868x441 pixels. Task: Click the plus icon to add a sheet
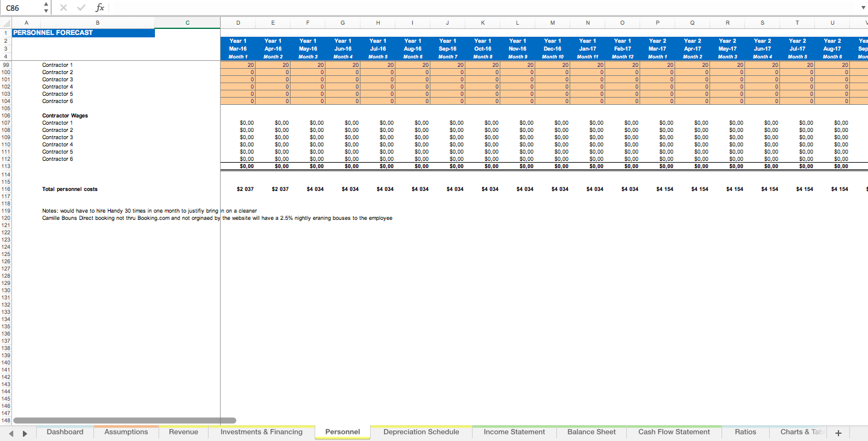[838, 432]
